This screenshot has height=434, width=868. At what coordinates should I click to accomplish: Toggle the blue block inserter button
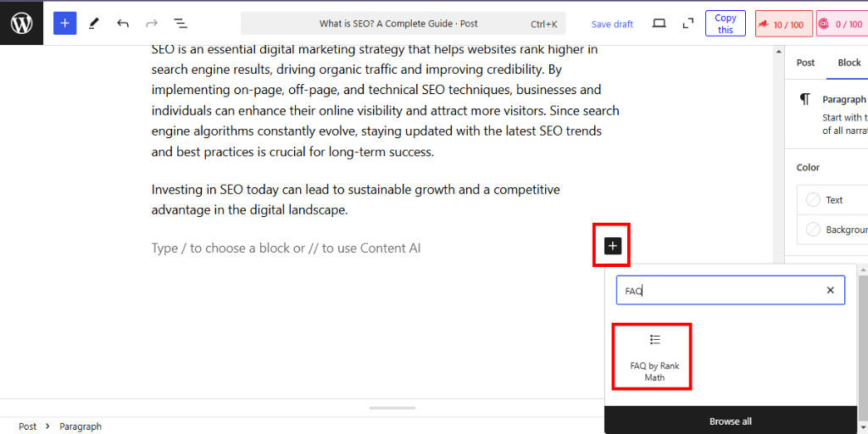pos(64,23)
